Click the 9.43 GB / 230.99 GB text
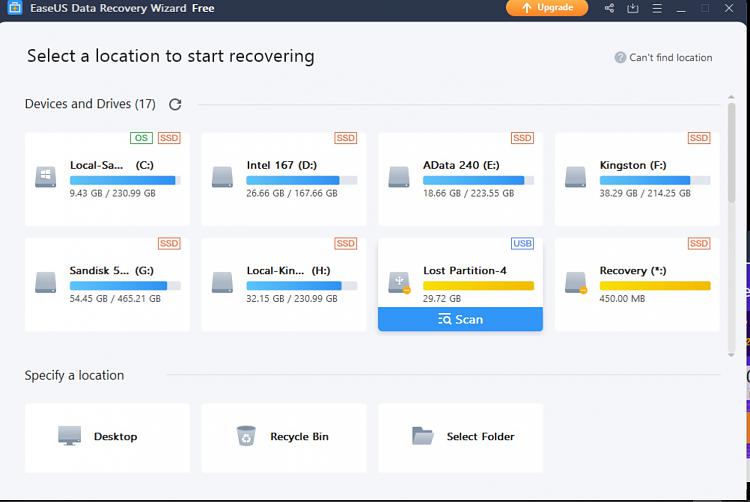 click(x=112, y=193)
